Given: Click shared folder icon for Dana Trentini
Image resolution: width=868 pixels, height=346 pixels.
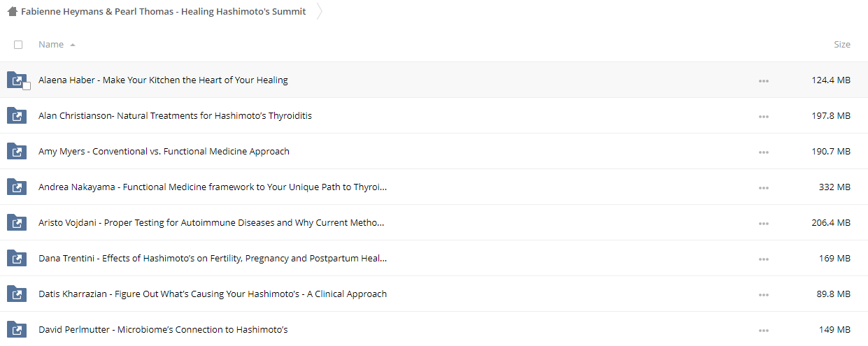Looking at the screenshot, I should click(x=16, y=258).
